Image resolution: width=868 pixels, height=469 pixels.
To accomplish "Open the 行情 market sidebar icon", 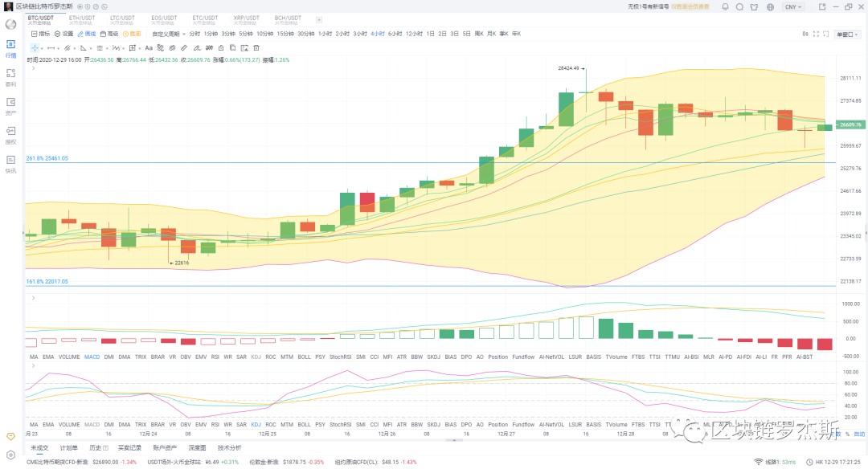I will [10, 47].
